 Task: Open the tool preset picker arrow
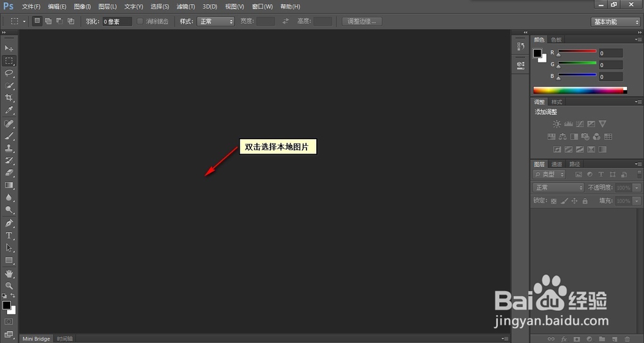click(24, 21)
